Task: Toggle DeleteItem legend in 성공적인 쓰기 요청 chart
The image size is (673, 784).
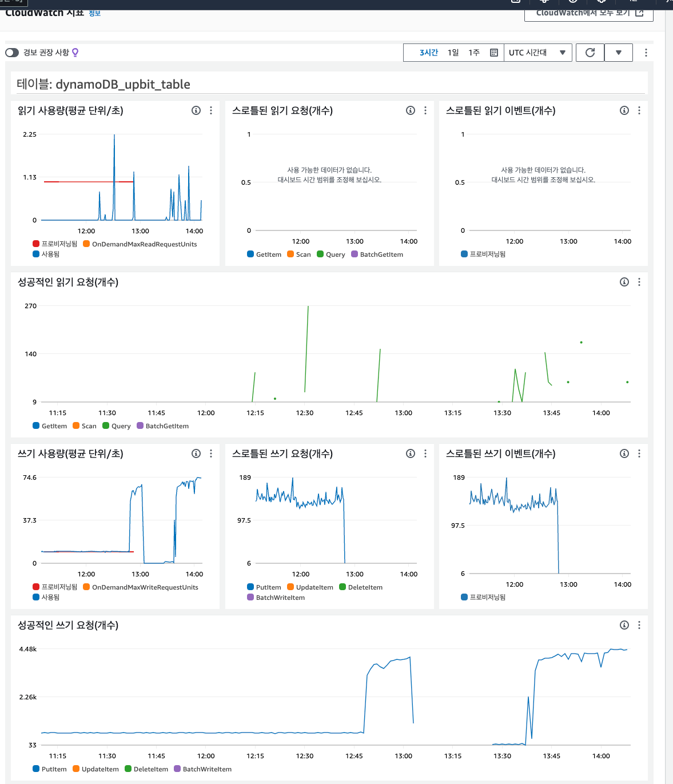Action: (x=146, y=769)
